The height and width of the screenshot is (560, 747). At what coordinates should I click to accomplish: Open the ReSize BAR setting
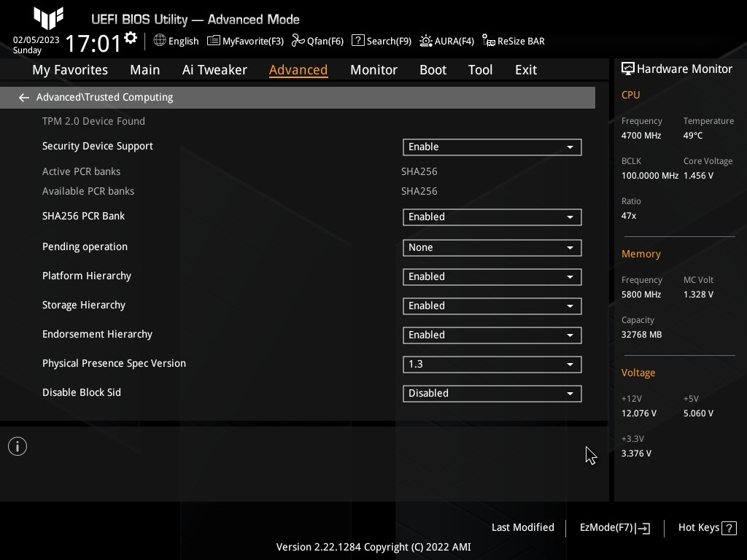click(x=514, y=41)
